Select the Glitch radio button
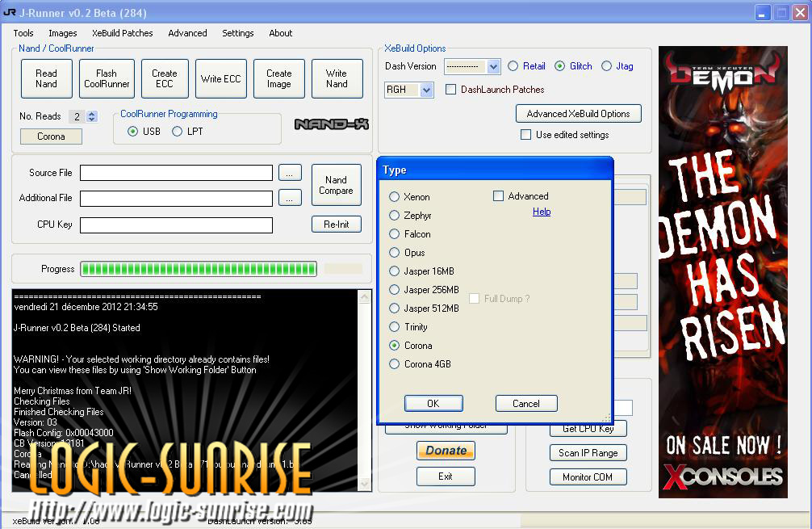812x529 pixels. click(560, 66)
